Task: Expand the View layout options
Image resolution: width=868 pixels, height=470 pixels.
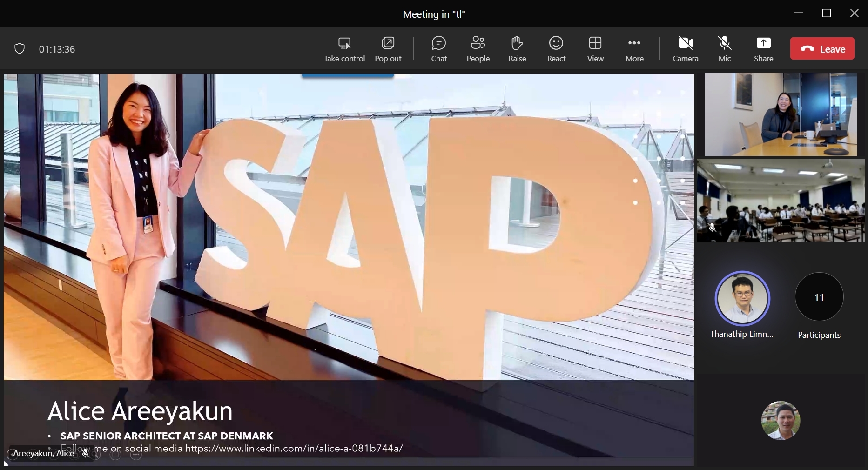Action: tap(595, 44)
